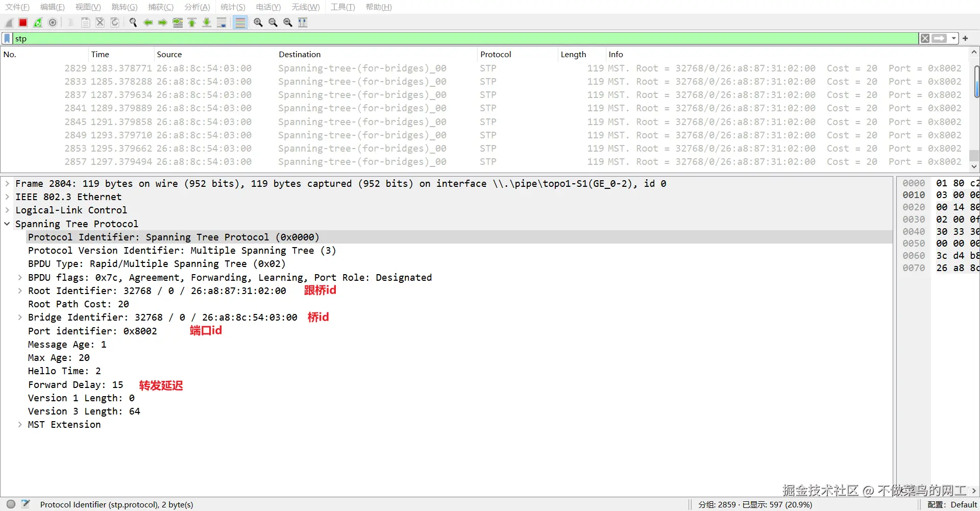Click the 配置: Default profile in status bar
The width and height of the screenshot is (980, 511).
pos(952,504)
